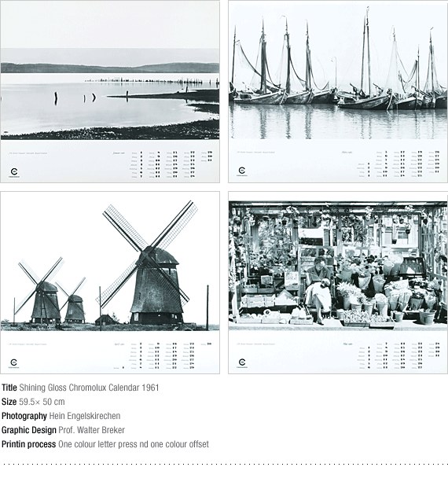Viewport: 448px width, 478px height.
Task: Click the Shining Gloss Chromolux Calendar 1961 title
Action: click(x=89, y=388)
